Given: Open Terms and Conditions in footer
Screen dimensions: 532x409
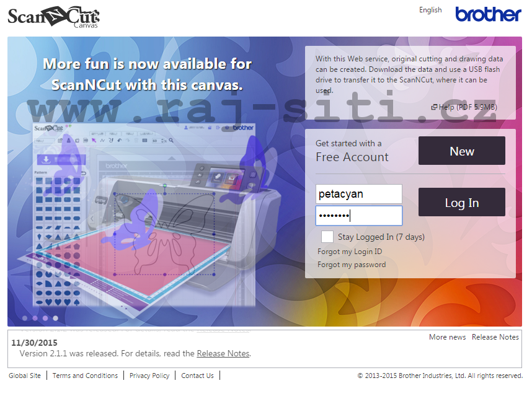Looking at the screenshot, I should (x=85, y=376).
